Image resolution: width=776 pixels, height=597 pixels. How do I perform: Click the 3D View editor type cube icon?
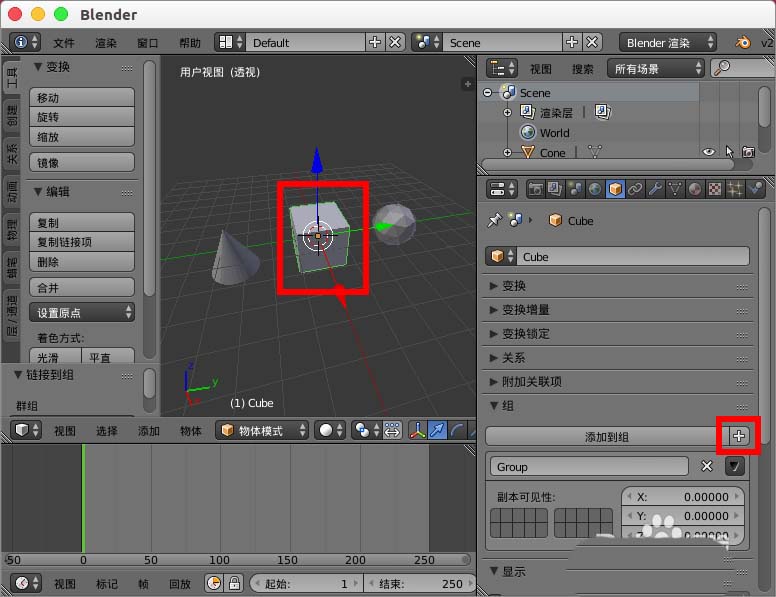tap(26, 430)
